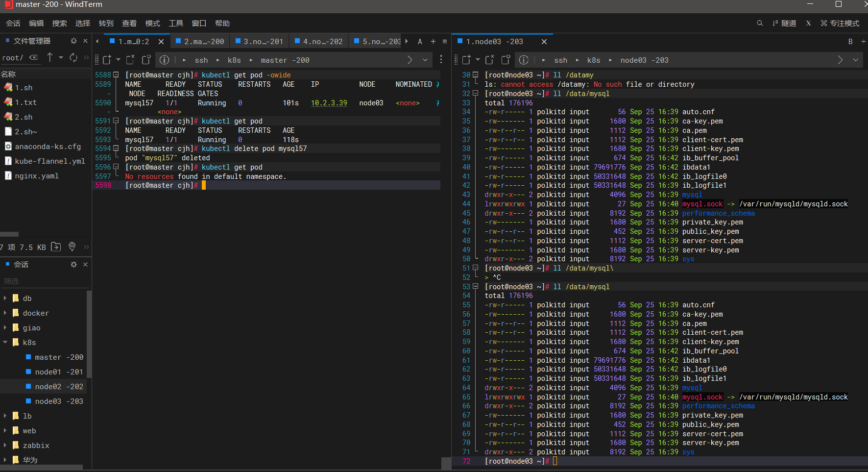Viewport: 868px width, 472px height.
Task: Click the file manager horizontal scrollbar
Action: (9, 234)
